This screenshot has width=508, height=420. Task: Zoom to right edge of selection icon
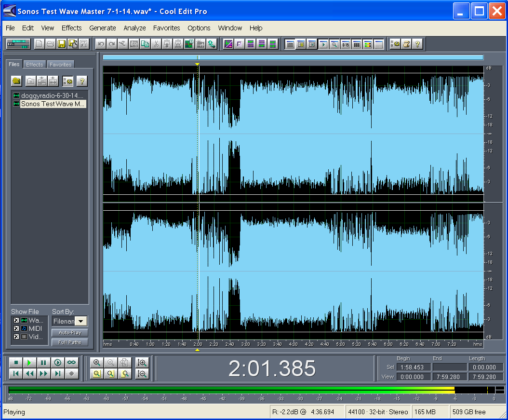124,374
